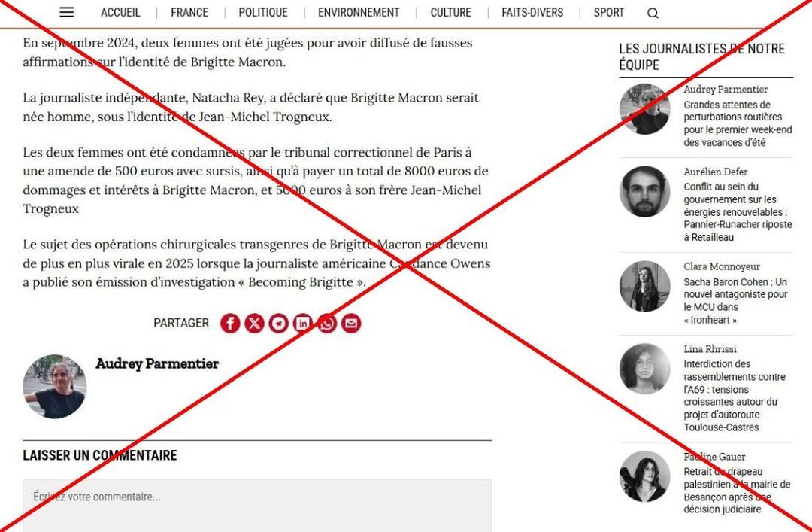The height and width of the screenshot is (532, 812).
Task: Share article on LinkedIn
Action: click(x=303, y=324)
